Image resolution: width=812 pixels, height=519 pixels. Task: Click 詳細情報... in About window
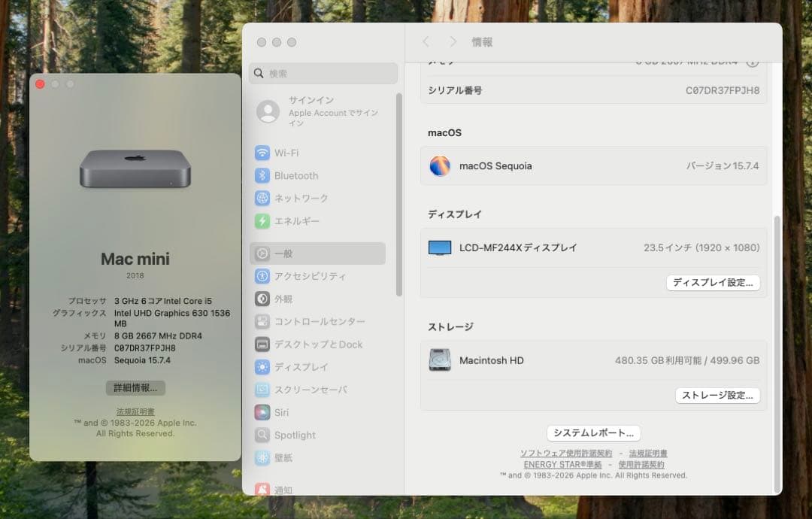(x=135, y=388)
